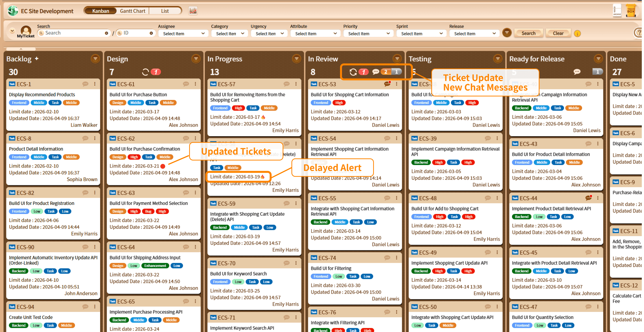Open the Sprint dropdown

click(x=421, y=34)
